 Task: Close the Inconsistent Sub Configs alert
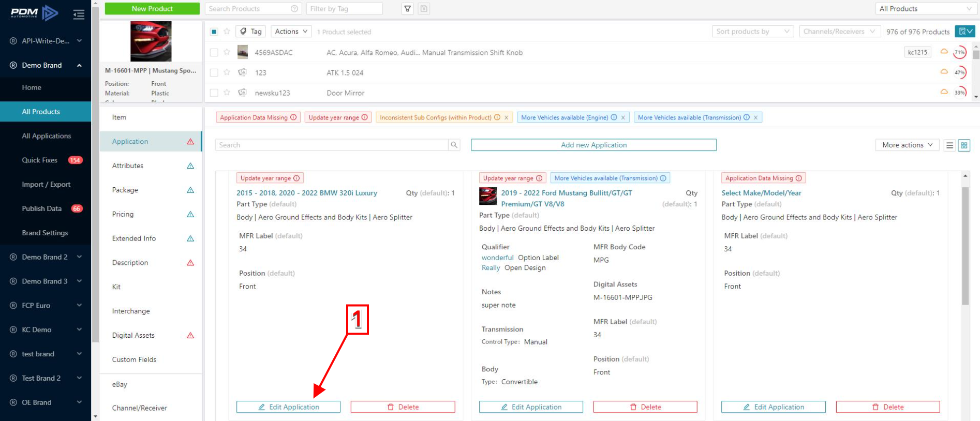(x=507, y=118)
